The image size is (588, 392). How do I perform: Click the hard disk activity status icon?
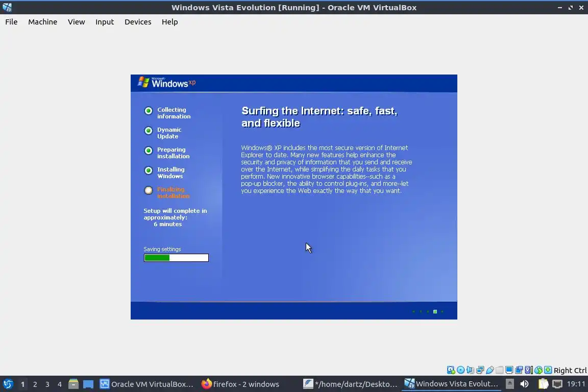tap(451, 370)
